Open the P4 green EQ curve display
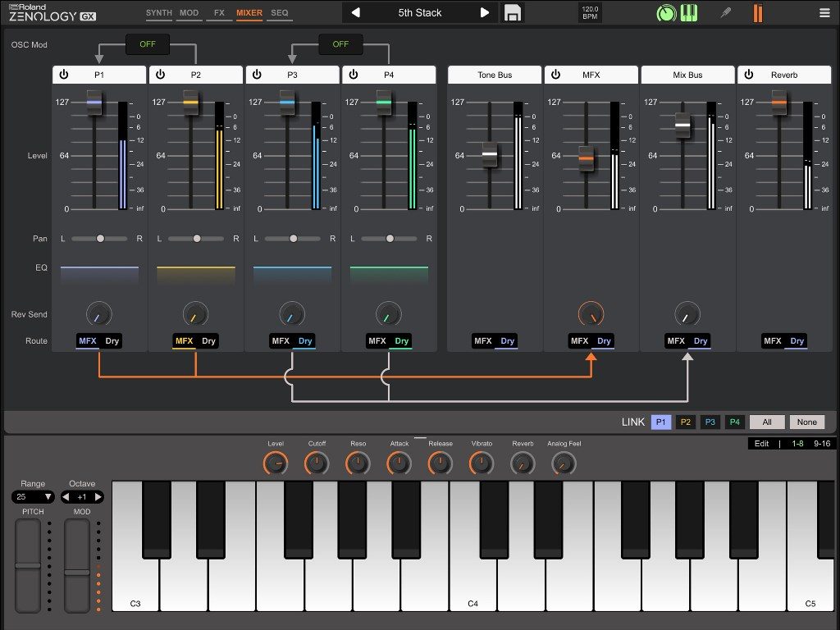840x630 pixels. [389, 276]
